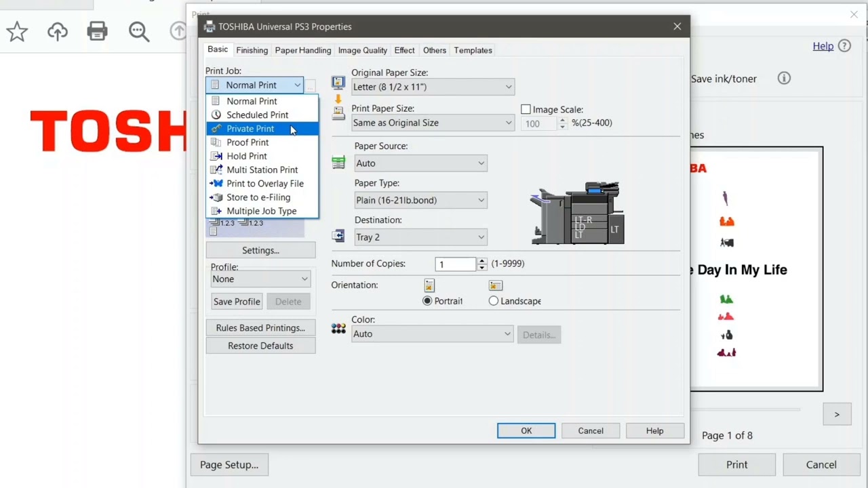This screenshot has width=868, height=488.
Task: Select Multiple Job Type option
Action: click(x=262, y=211)
